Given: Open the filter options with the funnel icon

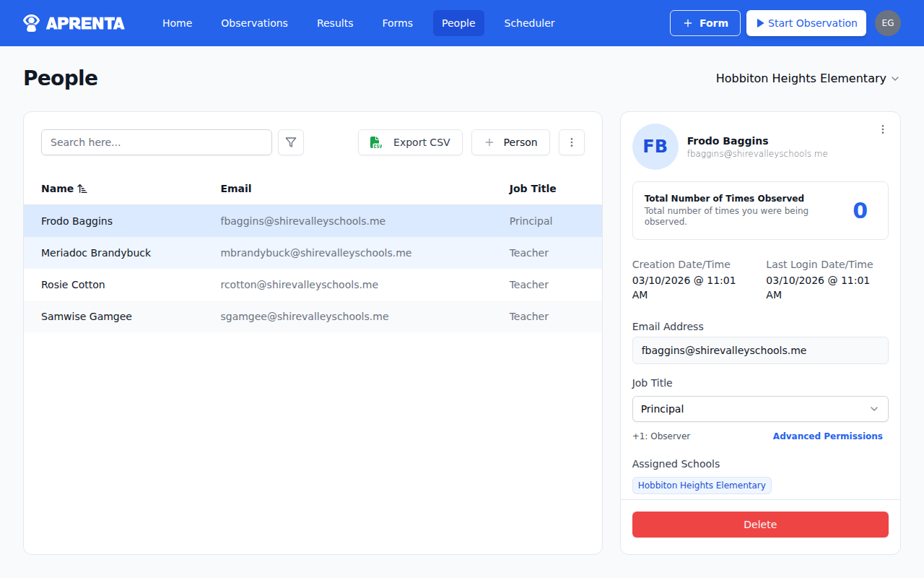Looking at the screenshot, I should click(x=291, y=142).
